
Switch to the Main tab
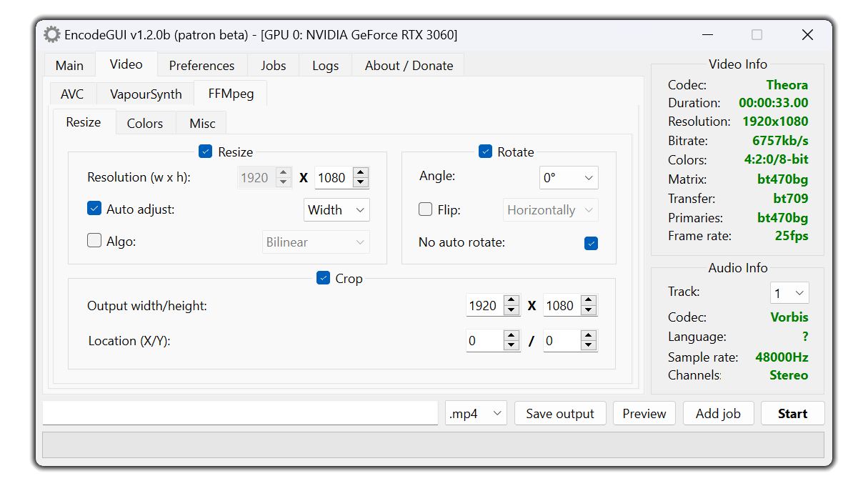coord(69,65)
